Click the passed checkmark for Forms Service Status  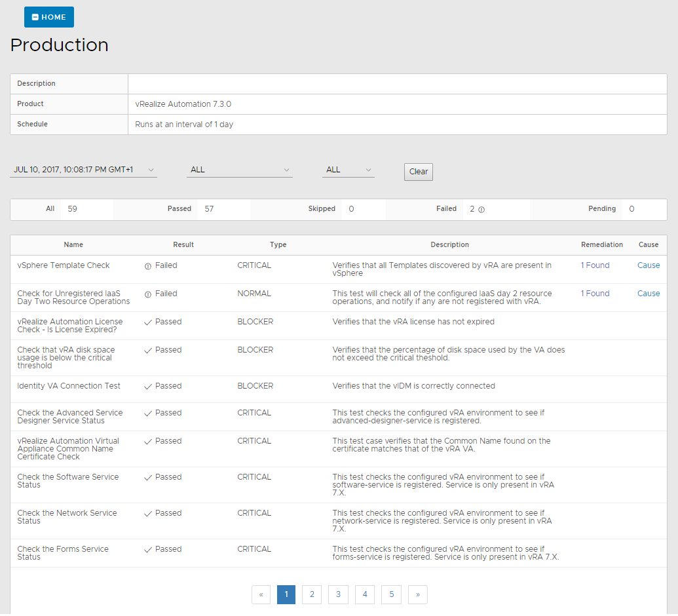click(x=148, y=549)
